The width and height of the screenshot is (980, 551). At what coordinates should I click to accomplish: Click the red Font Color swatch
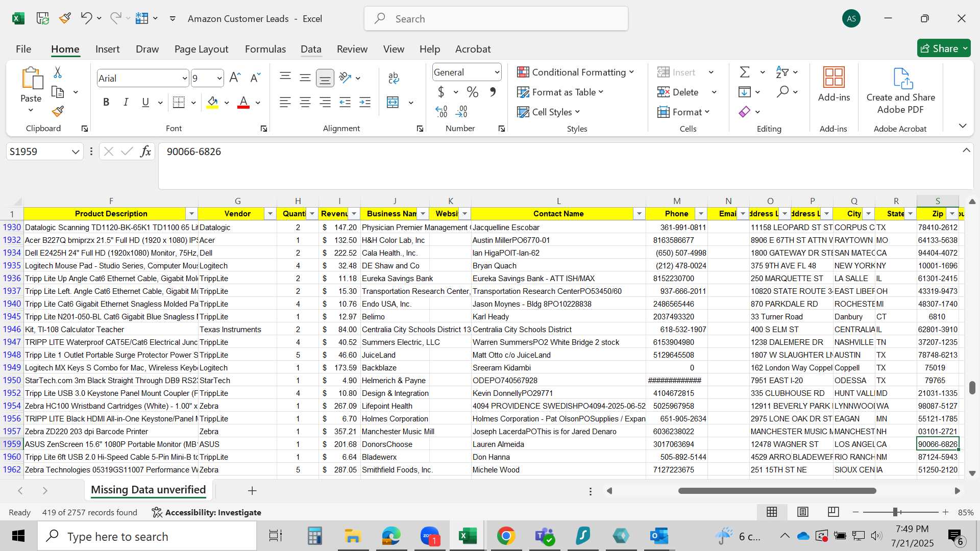pos(243,102)
